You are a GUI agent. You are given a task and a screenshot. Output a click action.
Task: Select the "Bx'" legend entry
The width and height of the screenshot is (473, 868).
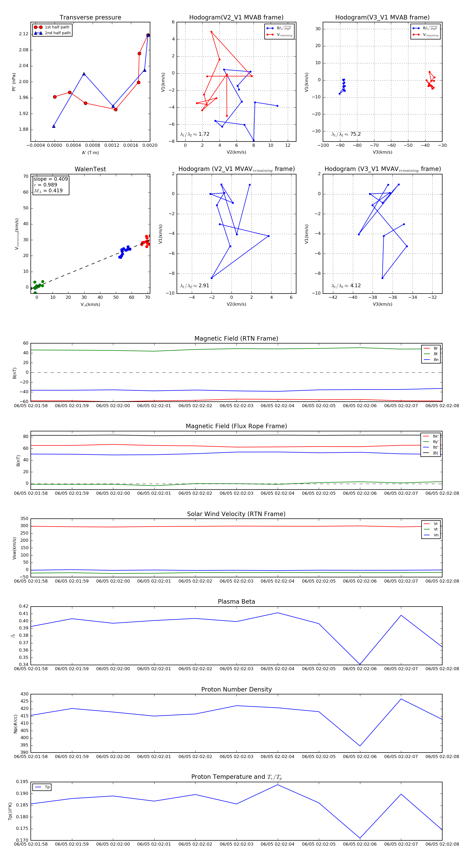(x=431, y=436)
